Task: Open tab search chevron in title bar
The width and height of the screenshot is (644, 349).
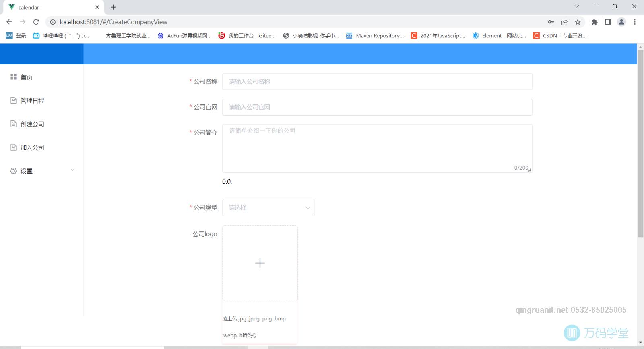Action: click(576, 6)
